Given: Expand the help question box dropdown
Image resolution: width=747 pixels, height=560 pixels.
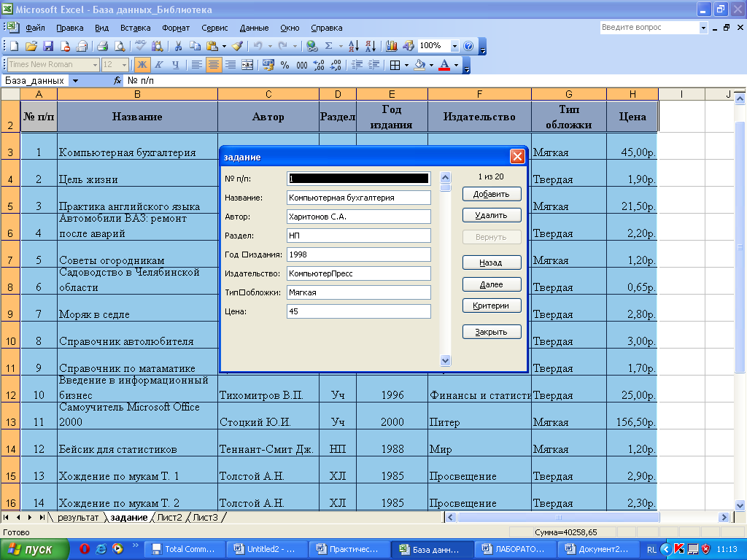Looking at the screenshot, I should pyautogui.click(x=703, y=28).
